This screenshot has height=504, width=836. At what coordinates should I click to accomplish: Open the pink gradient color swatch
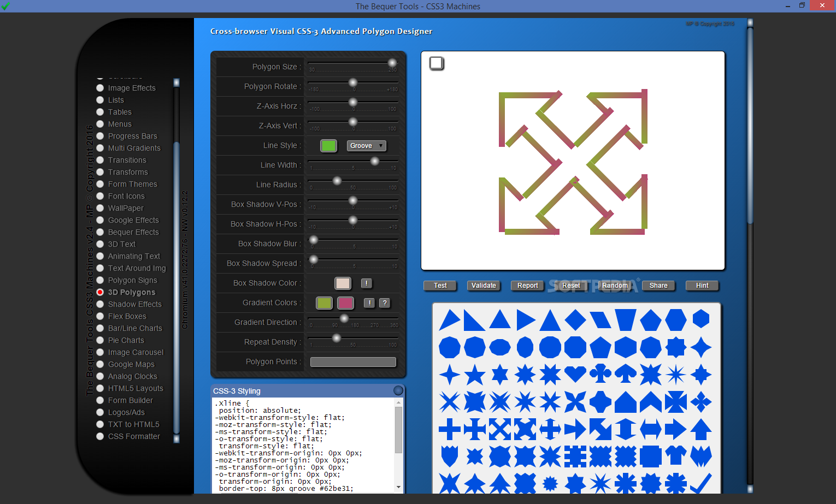coord(346,303)
